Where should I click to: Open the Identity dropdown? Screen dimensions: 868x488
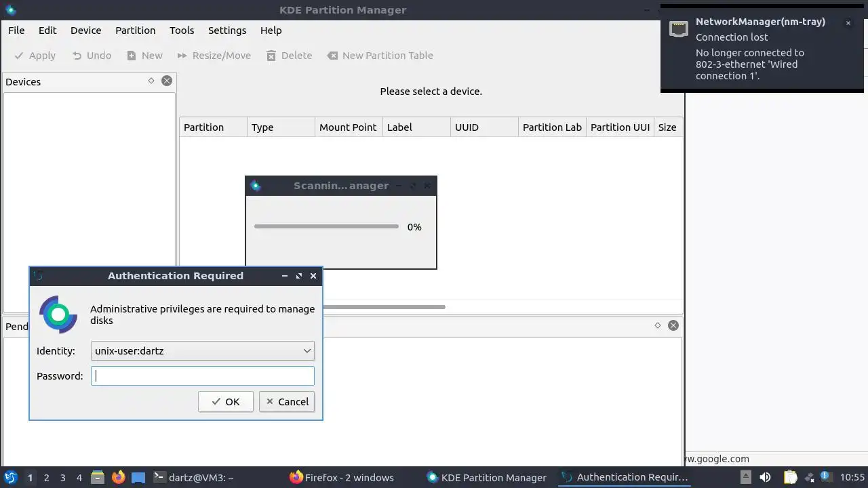[x=203, y=351]
